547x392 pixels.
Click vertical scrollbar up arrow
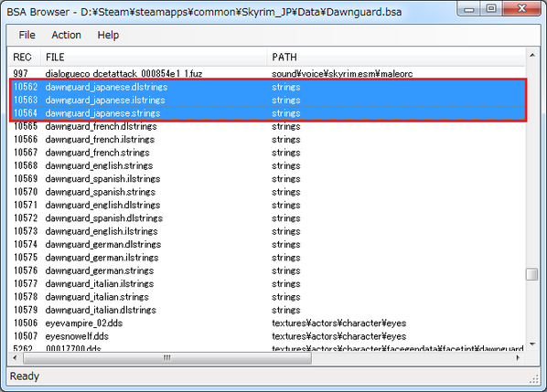[x=532, y=55]
